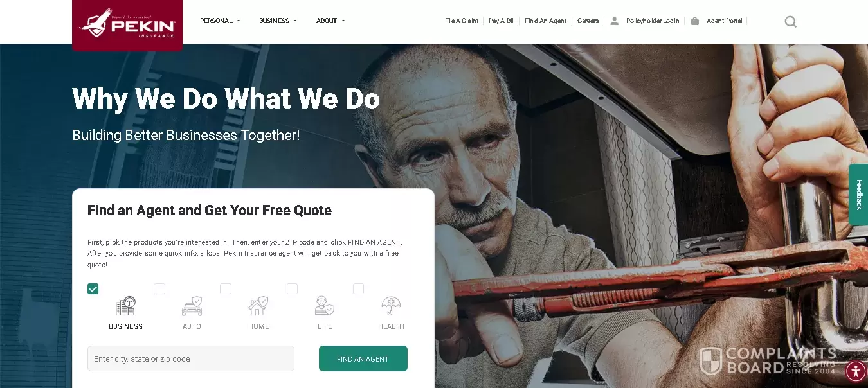The width and height of the screenshot is (868, 388).
Task: Click the Pekin Insurance logo
Action: (x=127, y=23)
